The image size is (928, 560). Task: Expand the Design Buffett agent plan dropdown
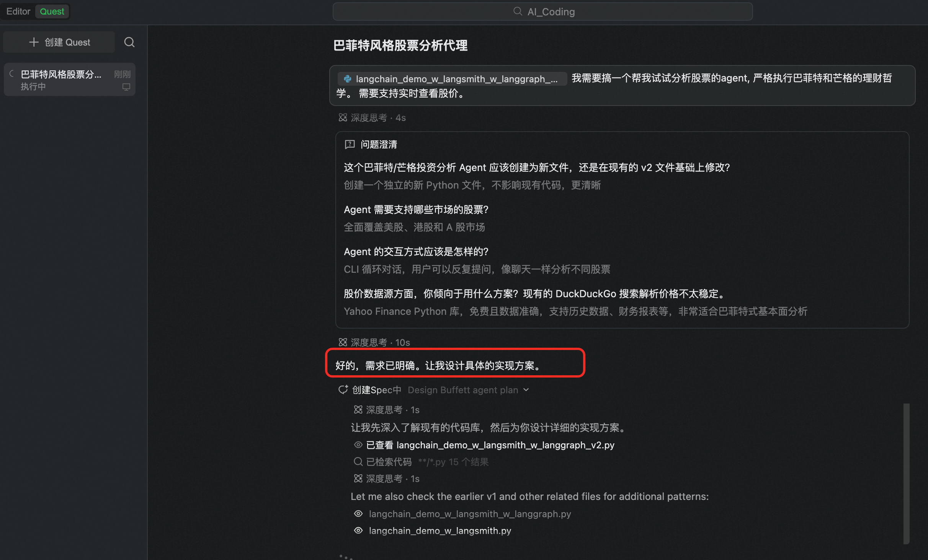[x=526, y=390]
